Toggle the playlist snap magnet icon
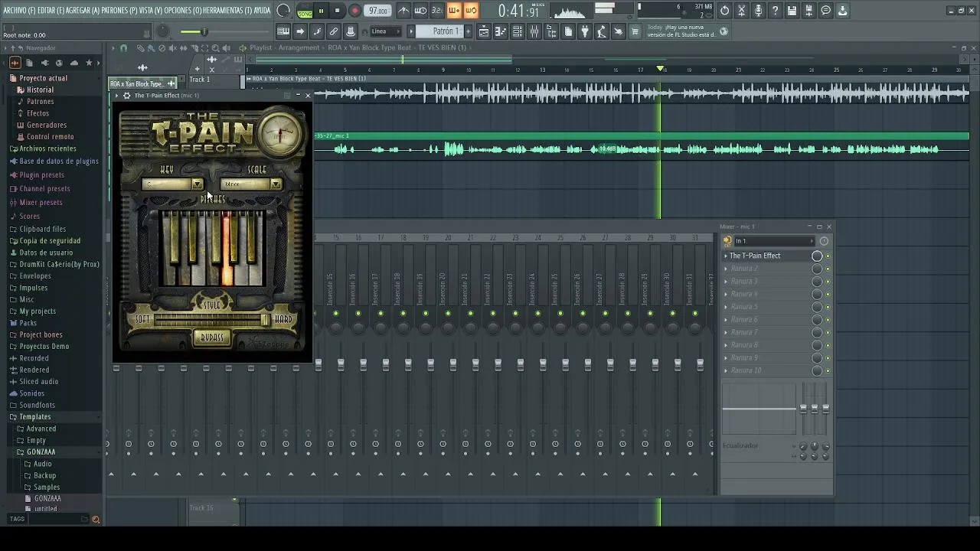Viewport: 980px width, 551px height. [123, 47]
